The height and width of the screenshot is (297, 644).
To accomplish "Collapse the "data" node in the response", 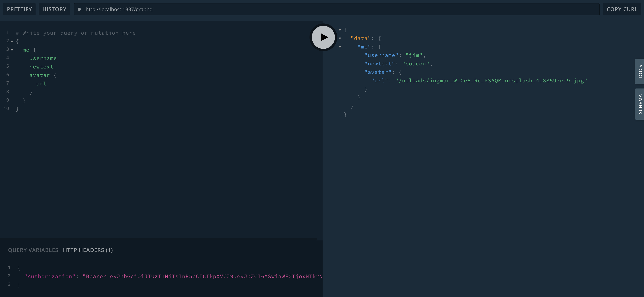I will 340,38.
